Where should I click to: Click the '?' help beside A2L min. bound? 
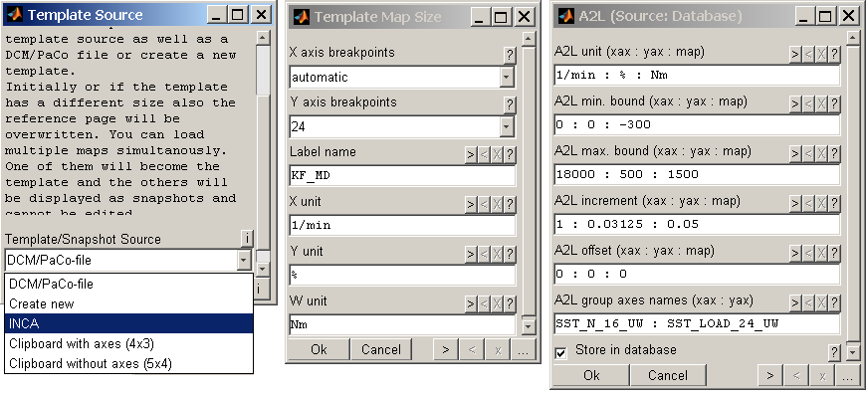(834, 104)
